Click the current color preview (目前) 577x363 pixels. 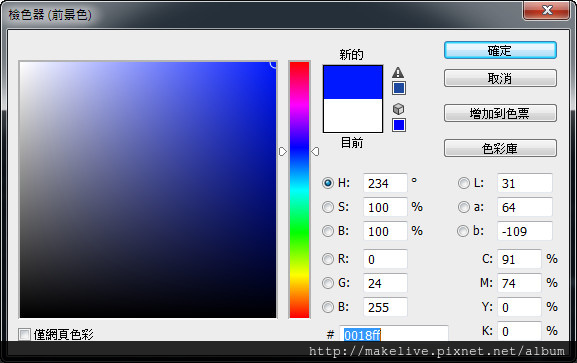point(353,116)
